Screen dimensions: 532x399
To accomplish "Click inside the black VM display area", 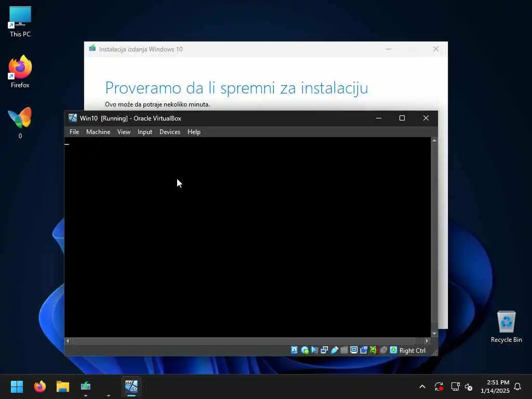I will coord(248,237).
